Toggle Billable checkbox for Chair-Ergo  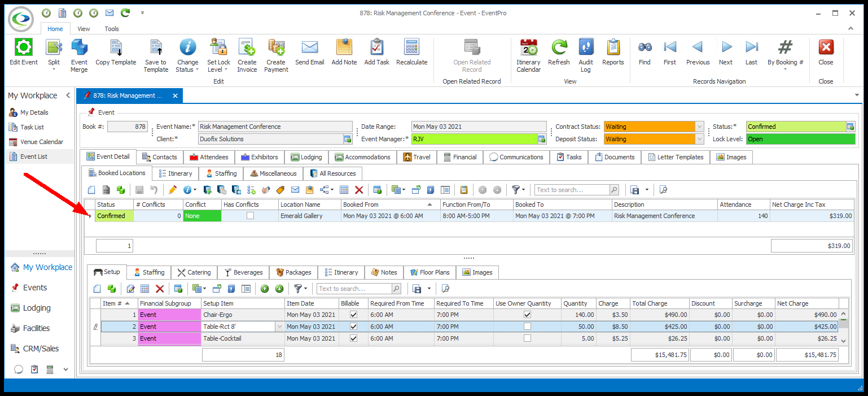click(354, 315)
